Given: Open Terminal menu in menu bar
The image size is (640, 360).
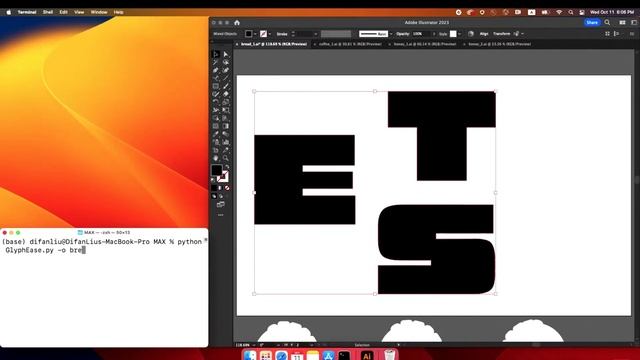Looking at the screenshot, I should click(27, 12).
